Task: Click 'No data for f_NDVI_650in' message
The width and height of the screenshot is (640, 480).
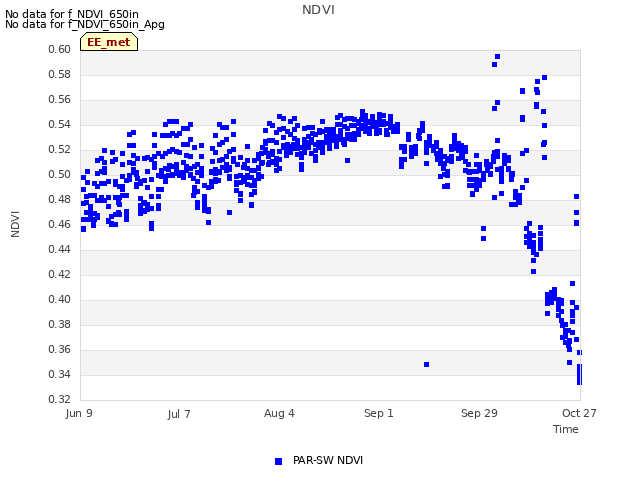Action: tap(72, 14)
